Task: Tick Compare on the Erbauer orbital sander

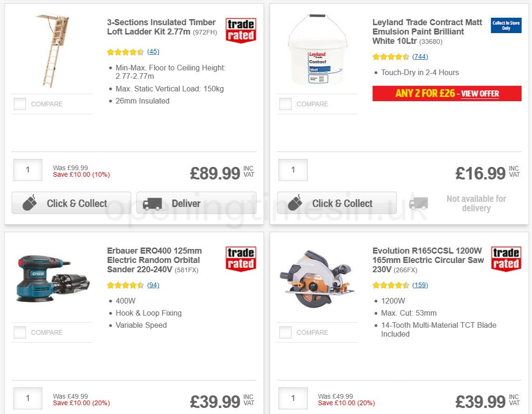Action: coord(20,332)
